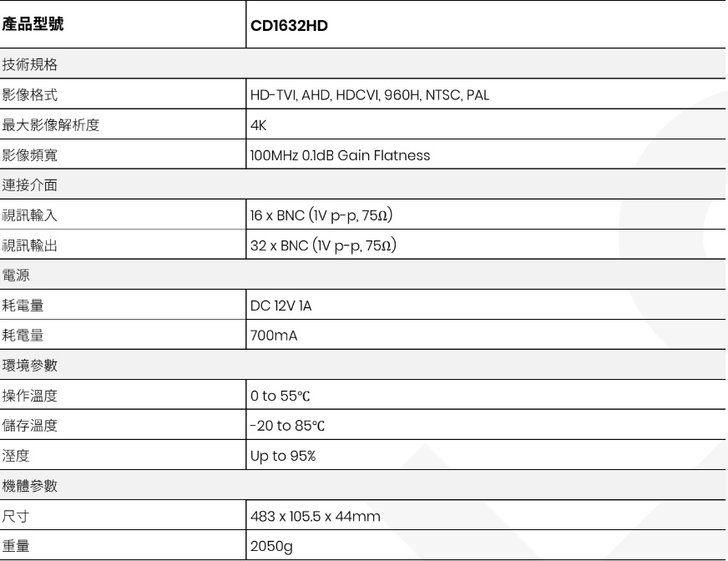Select the 產品型號 header cell
Image resolution: width=728 pixels, height=561 pixels.
point(123,24)
